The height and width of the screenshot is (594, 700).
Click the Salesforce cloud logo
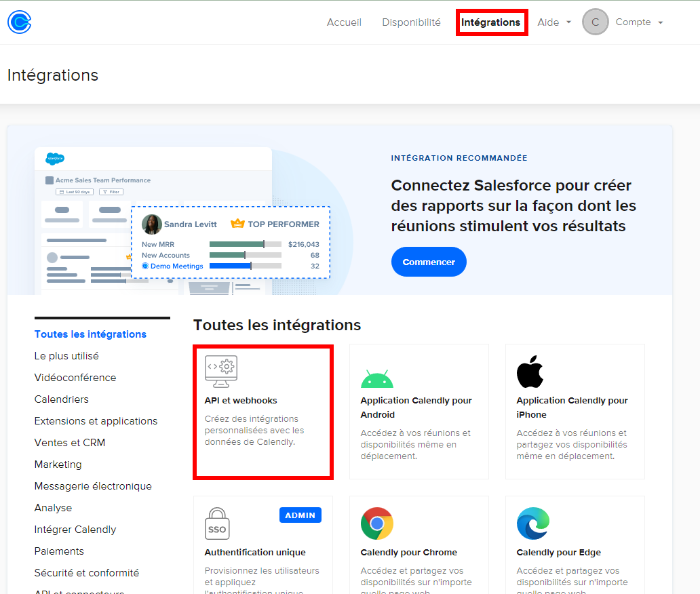[55, 159]
